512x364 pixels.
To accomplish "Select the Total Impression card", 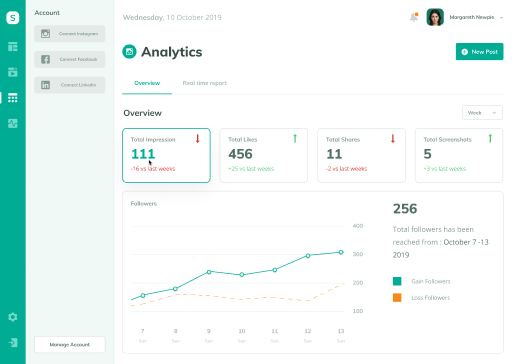I will click(166, 155).
